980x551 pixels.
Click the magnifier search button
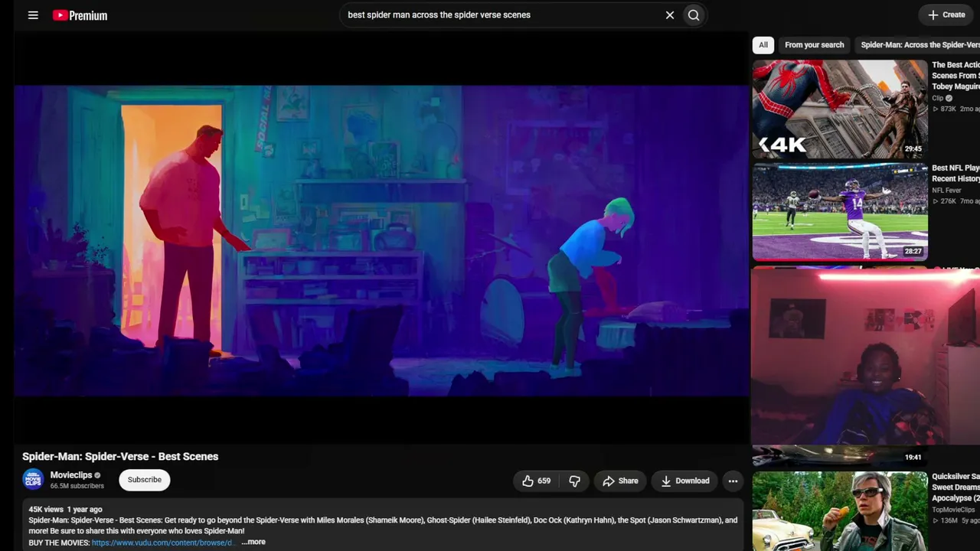[694, 15]
